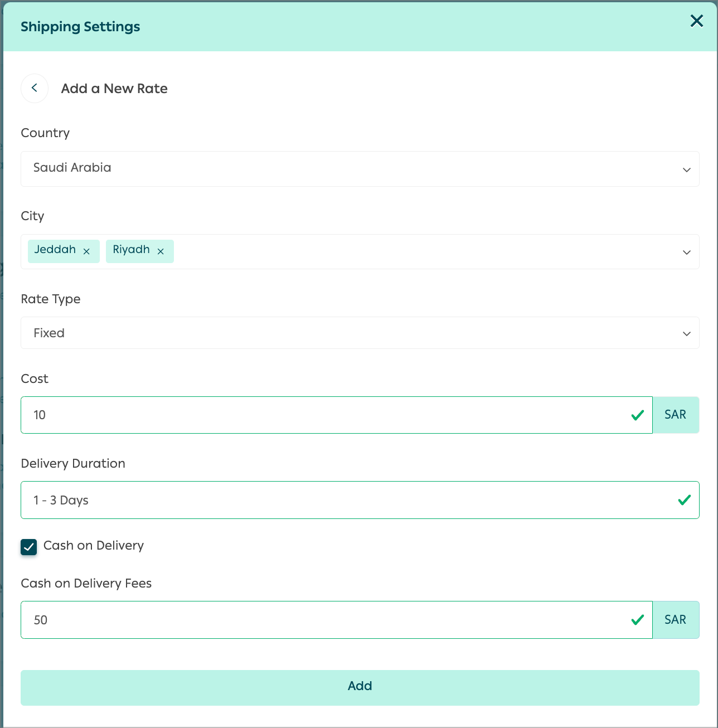Expand the City dropdown chevron

[x=687, y=253]
